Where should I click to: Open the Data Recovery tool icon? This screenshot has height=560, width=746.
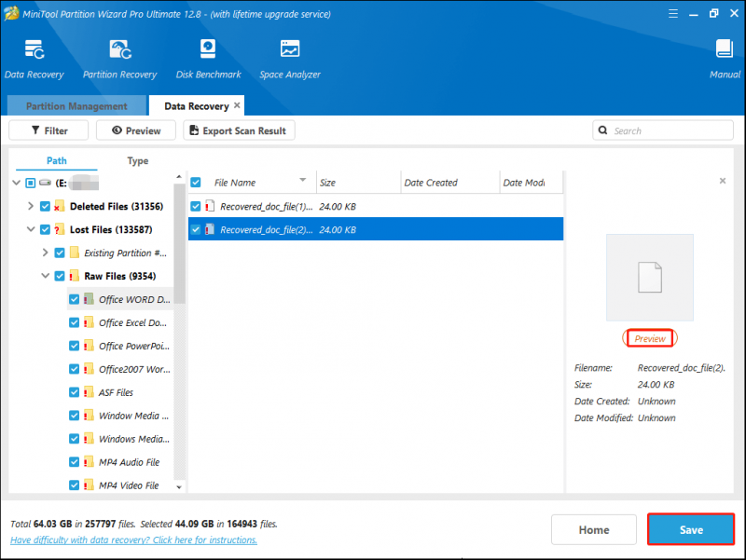(x=35, y=49)
